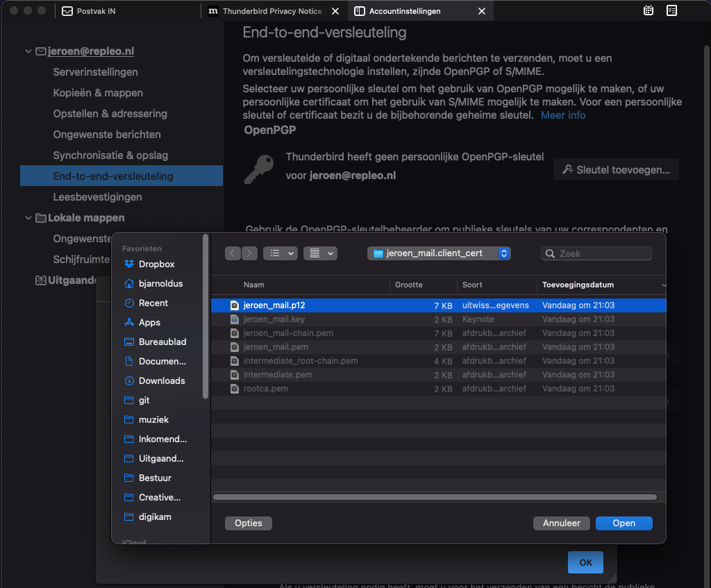Click the digikam folder icon
This screenshot has height=588, width=711.
129,516
